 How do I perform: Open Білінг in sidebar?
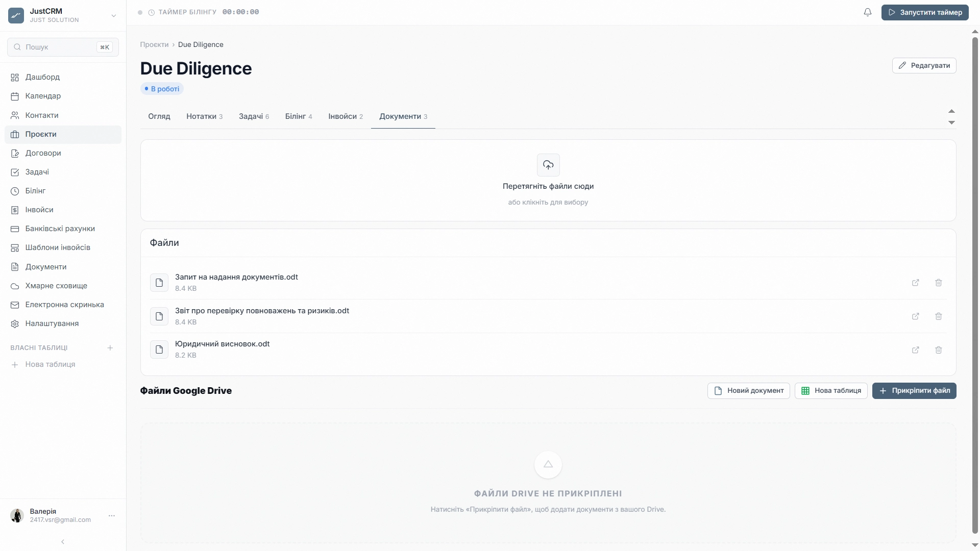(63, 191)
